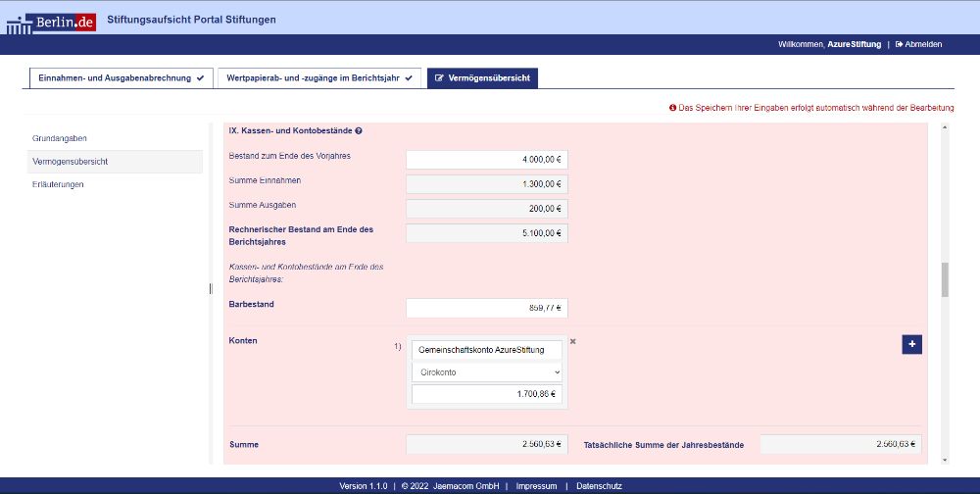Click the sidebar collapse handle
The image size is (980, 494).
pos(211,288)
